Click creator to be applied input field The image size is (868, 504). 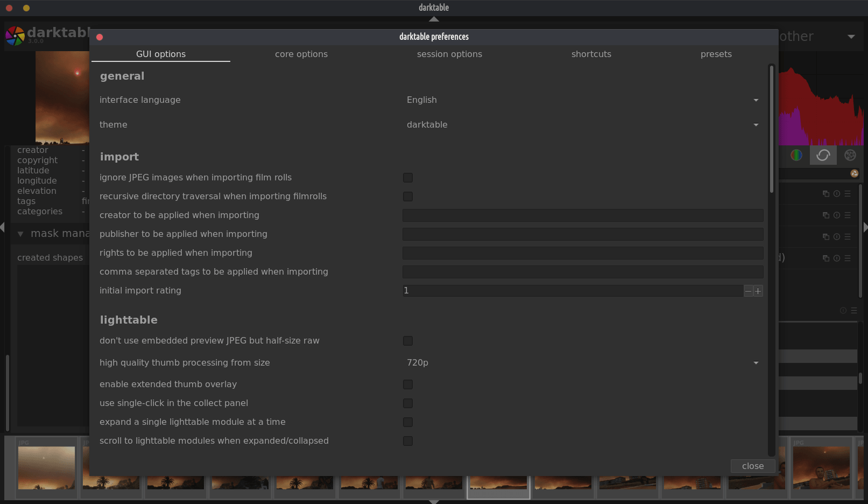[x=583, y=215]
